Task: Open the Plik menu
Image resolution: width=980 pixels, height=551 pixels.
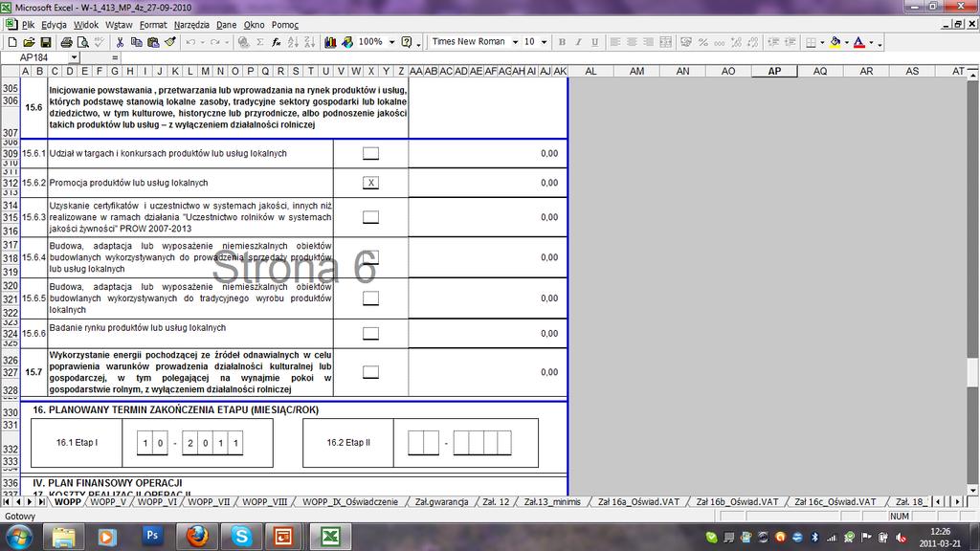Action: pyautogui.click(x=28, y=25)
